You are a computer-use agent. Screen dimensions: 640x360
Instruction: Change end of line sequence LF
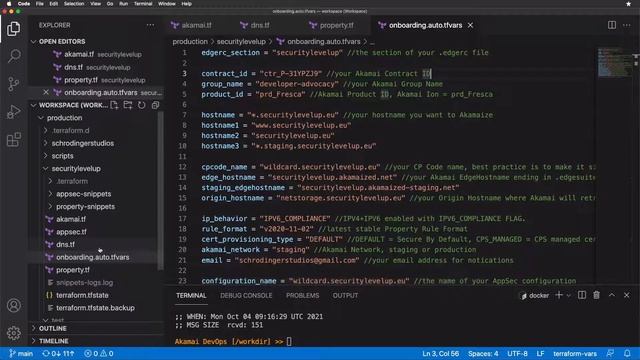[x=540, y=353]
